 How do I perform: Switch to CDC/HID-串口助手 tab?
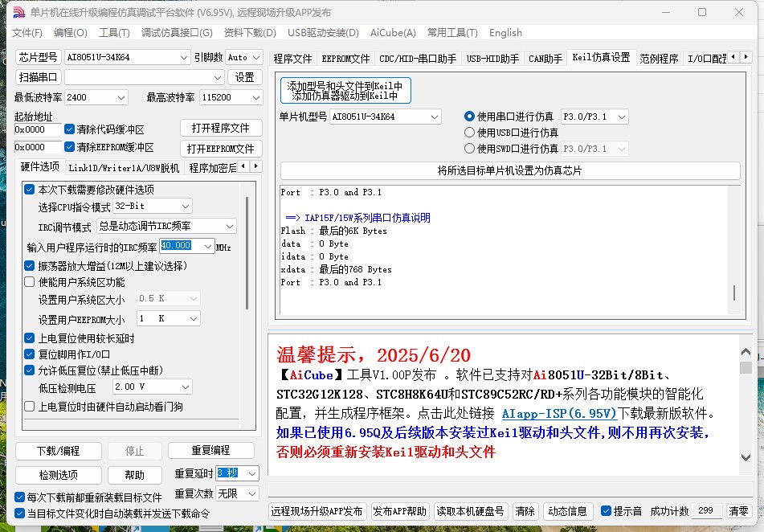pyautogui.click(x=418, y=59)
